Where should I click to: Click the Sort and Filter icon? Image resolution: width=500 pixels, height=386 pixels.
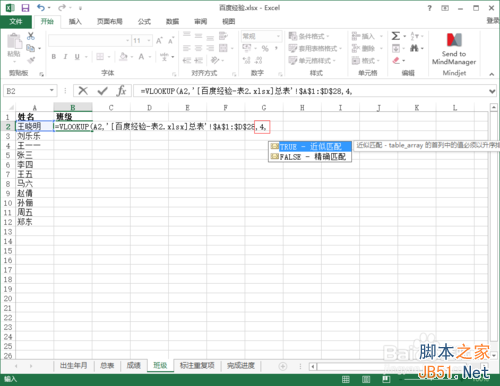pyautogui.click(x=414, y=36)
